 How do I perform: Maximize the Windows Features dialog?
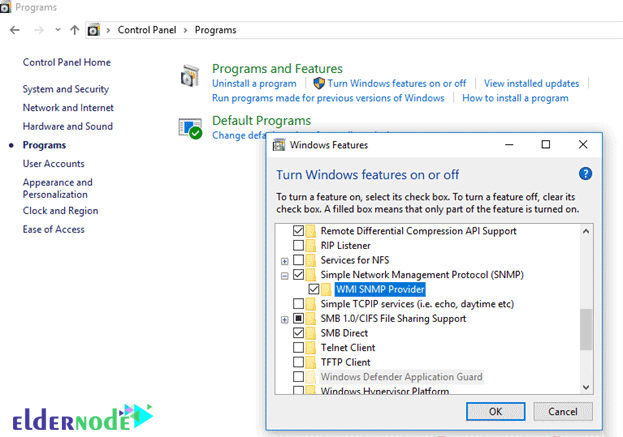coord(546,145)
